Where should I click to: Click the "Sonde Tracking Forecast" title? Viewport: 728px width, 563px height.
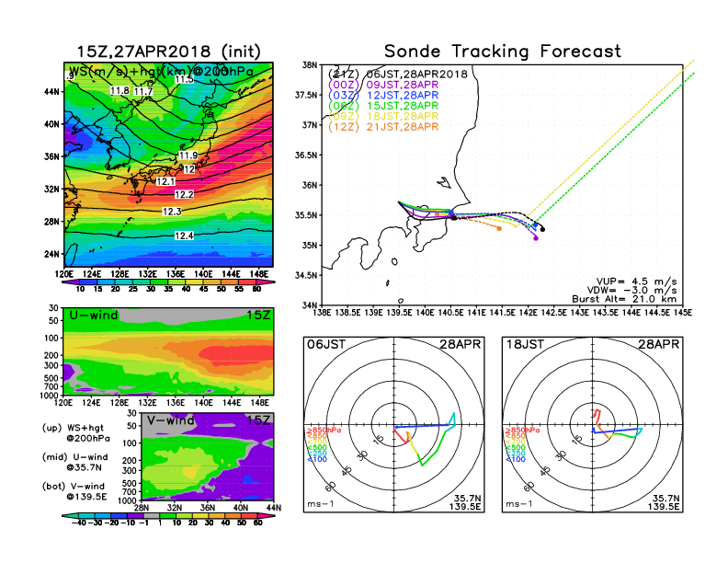click(x=503, y=52)
